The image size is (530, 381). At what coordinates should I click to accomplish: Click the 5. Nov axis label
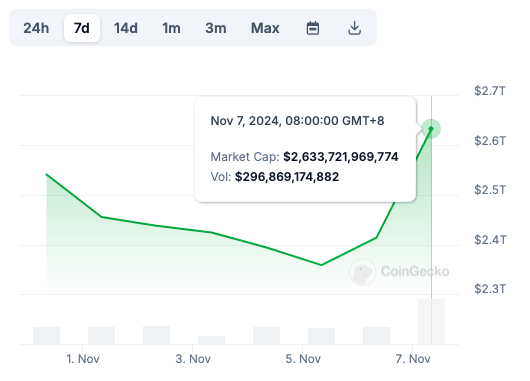pos(303,359)
